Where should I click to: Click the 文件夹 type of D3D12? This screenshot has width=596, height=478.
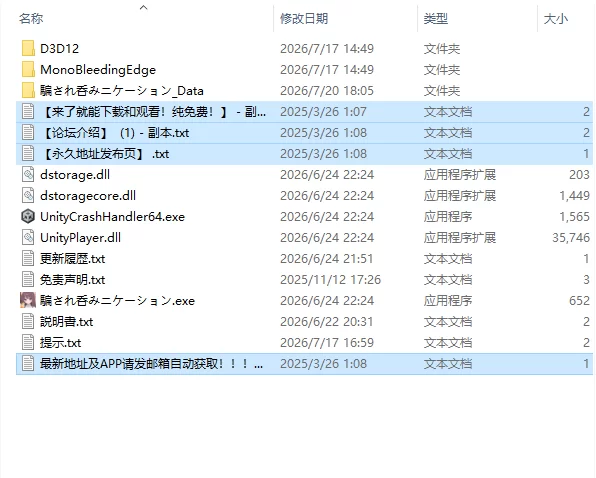(442, 49)
